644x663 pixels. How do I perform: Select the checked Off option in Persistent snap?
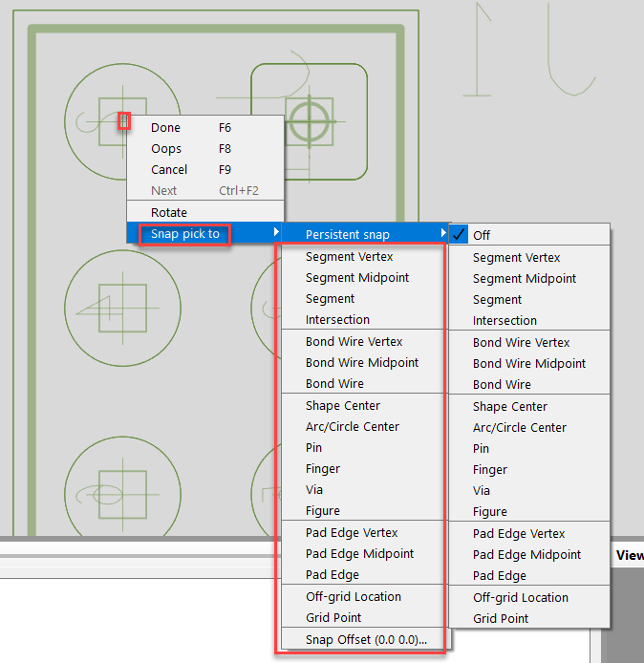(x=482, y=235)
